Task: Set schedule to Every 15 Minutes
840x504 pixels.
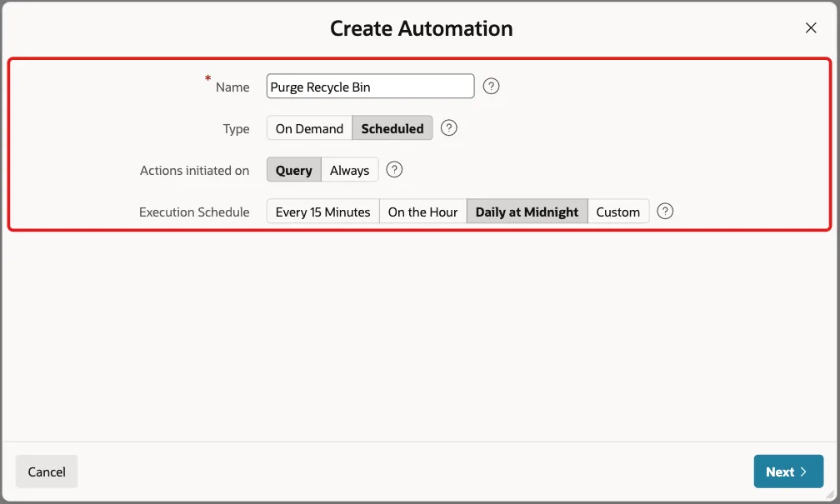Action: click(322, 212)
